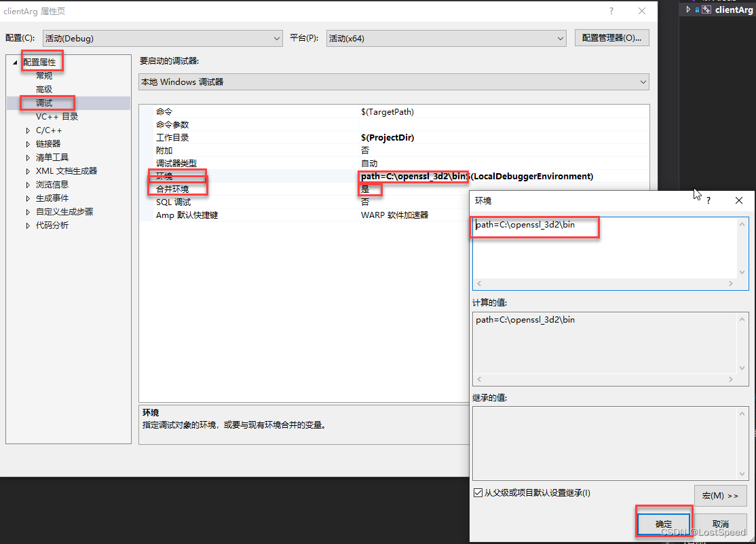Click the WARP 软件加速器 value cell
The height and width of the screenshot is (544, 756).
[394, 215]
